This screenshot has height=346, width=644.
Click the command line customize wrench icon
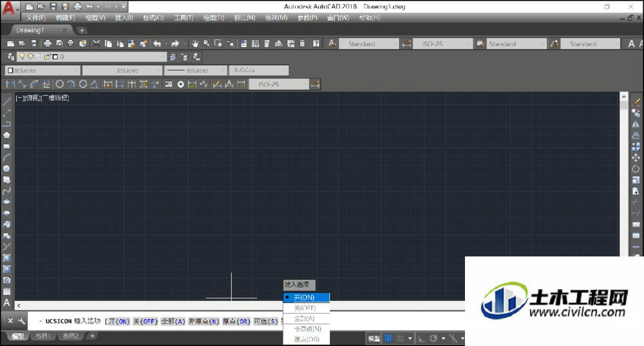click(x=21, y=321)
